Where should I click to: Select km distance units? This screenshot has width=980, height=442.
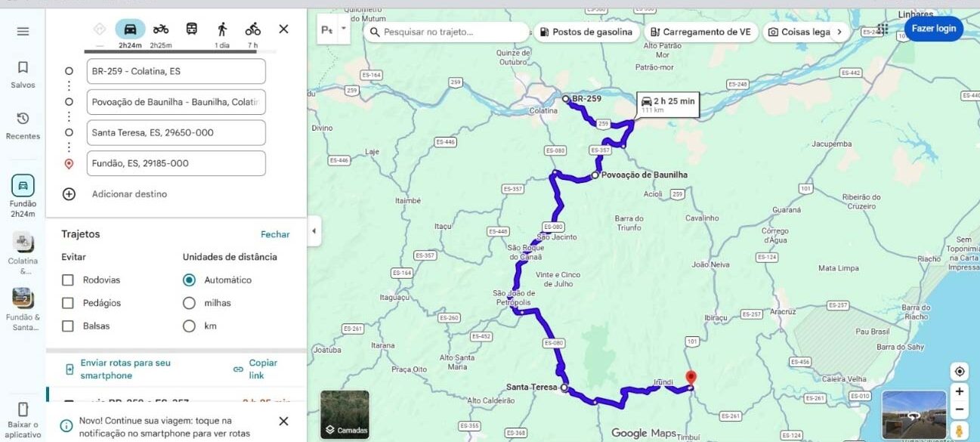click(189, 326)
